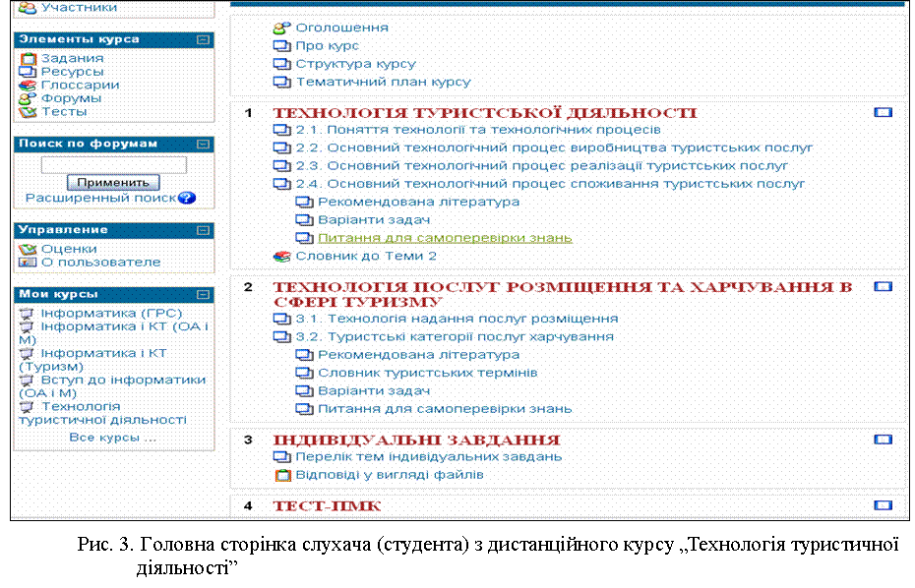Image resolution: width=915 pixels, height=588 pixels.
Task: Open the Глоссарии link
Action: 80,86
